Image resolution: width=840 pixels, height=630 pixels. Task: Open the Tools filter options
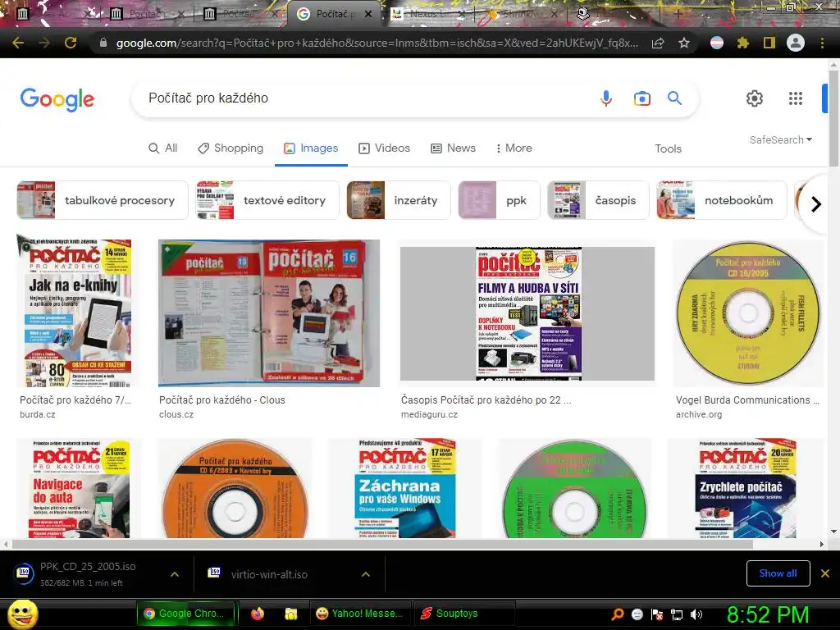tap(668, 149)
